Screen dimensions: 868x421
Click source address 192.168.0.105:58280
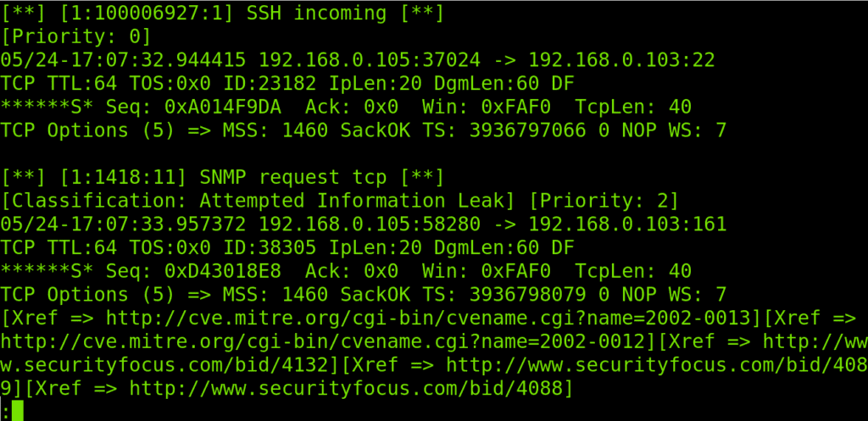(369, 225)
